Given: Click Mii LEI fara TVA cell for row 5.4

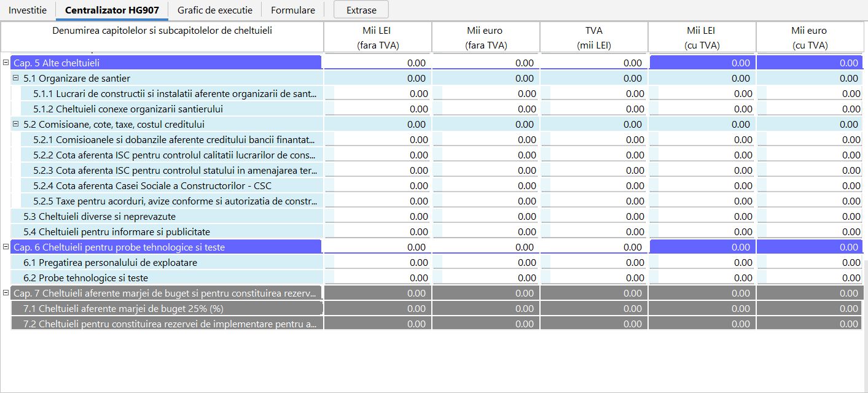Looking at the screenshot, I should (x=377, y=232).
